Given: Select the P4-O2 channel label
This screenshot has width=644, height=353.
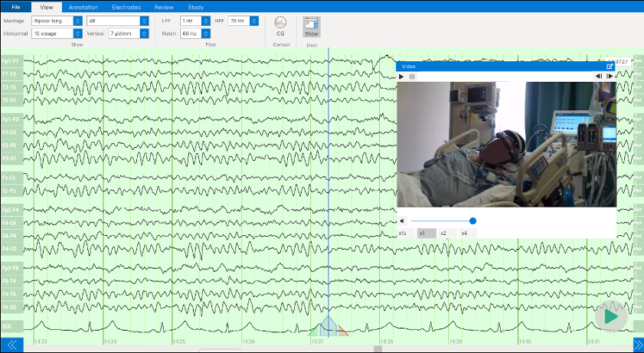Looking at the screenshot, I should 12,249.
